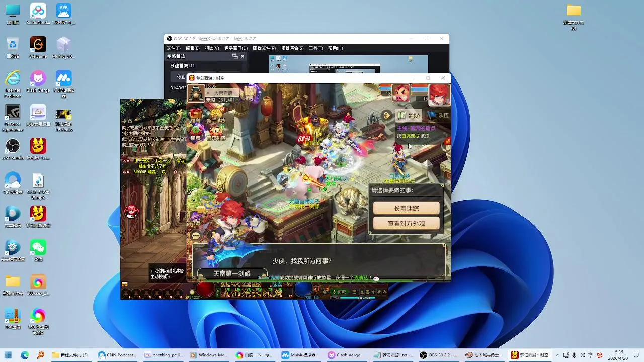644x362 pixels.
Task: Switch to the 队伍 team tab
Action: (438, 115)
